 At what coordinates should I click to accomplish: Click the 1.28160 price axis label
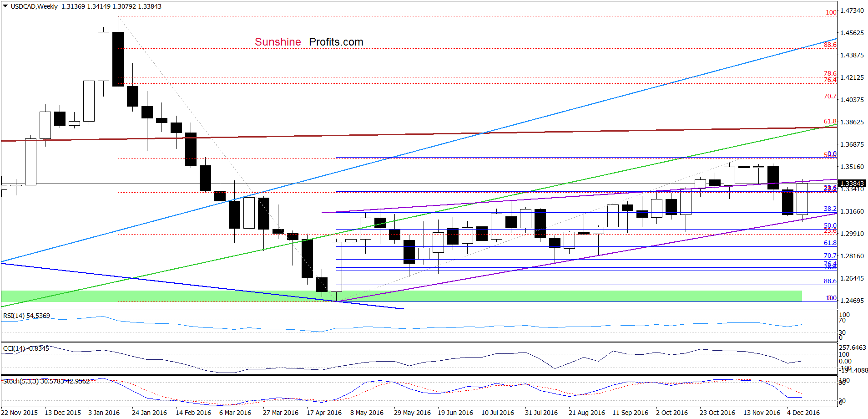coord(852,256)
